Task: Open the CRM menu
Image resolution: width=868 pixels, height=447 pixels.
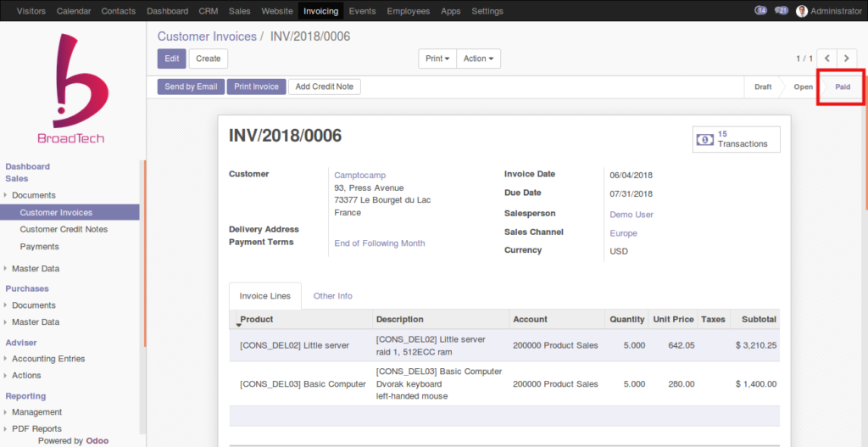Action: tap(209, 11)
